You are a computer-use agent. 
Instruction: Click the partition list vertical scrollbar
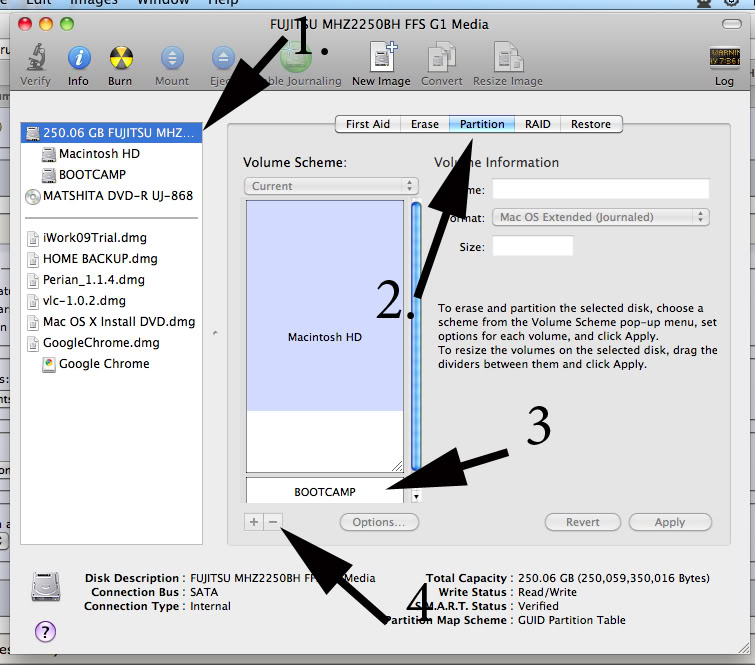(x=416, y=336)
